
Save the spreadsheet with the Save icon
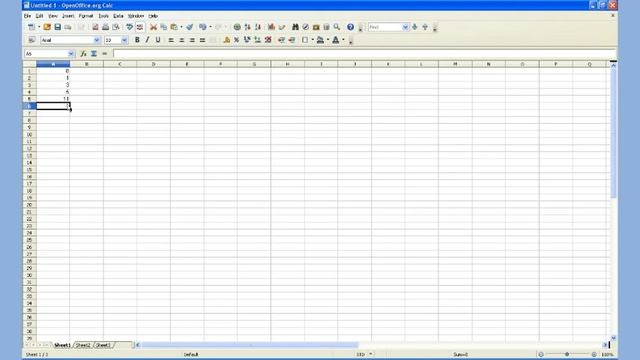pyautogui.click(x=58, y=27)
